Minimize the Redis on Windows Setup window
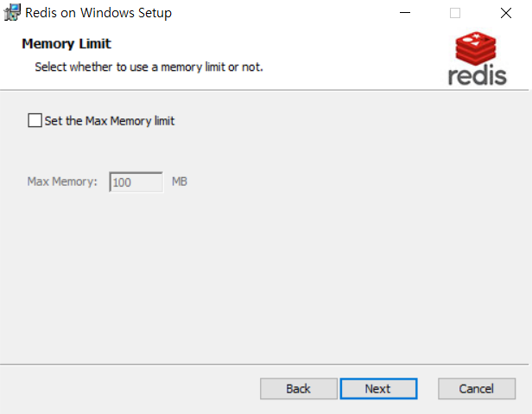This screenshot has height=414, width=532. (405, 13)
